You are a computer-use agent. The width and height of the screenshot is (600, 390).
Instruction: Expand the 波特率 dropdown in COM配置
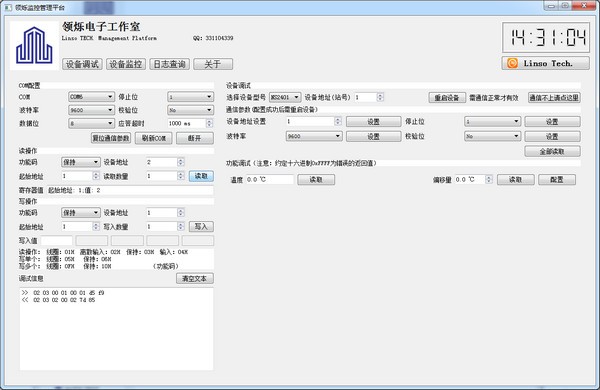tap(91, 110)
